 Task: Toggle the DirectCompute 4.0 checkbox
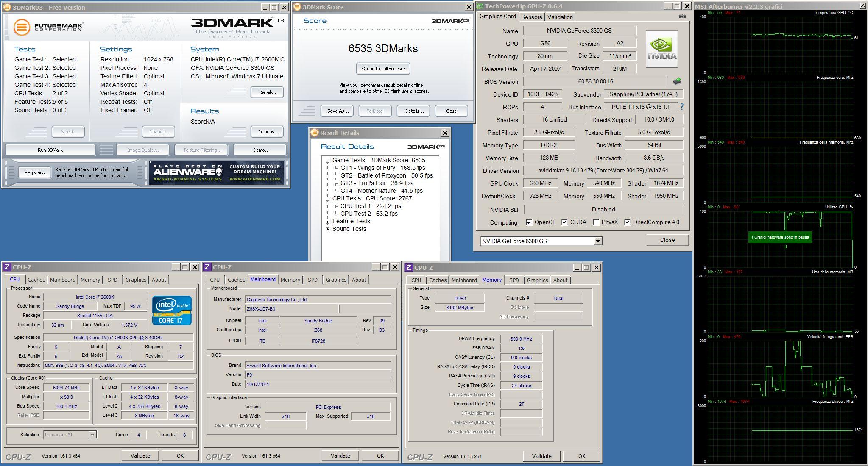(627, 222)
